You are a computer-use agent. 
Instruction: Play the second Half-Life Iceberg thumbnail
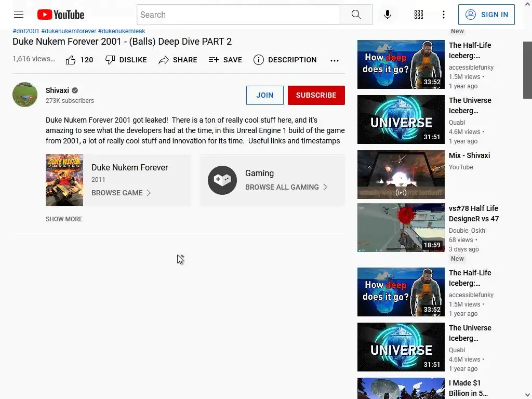(x=401, y=292)
